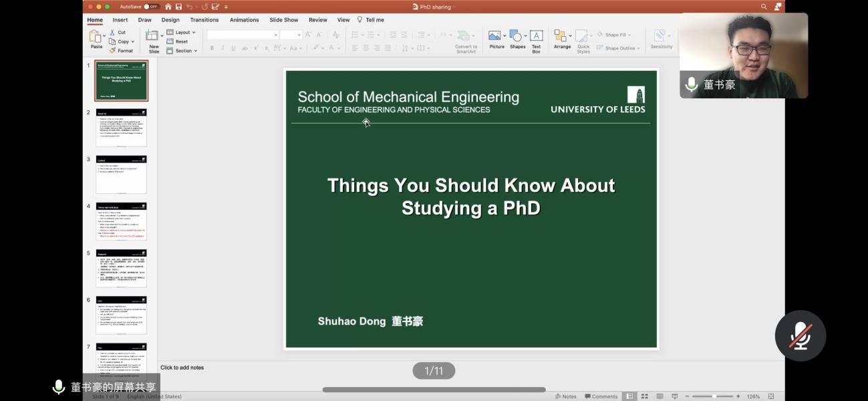This screenshot has width=868, height=401.
Task: Click the Save disk icon
Action: click(179, 7)
